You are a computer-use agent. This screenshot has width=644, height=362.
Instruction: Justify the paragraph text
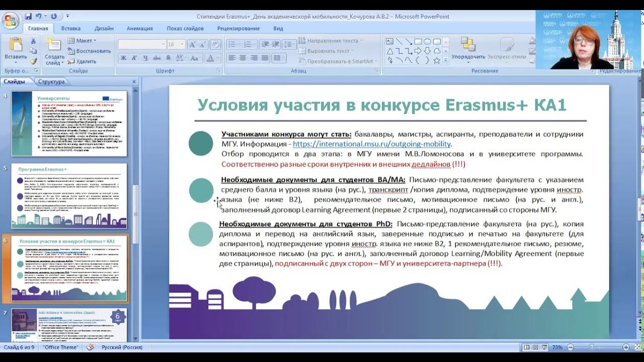265,58
